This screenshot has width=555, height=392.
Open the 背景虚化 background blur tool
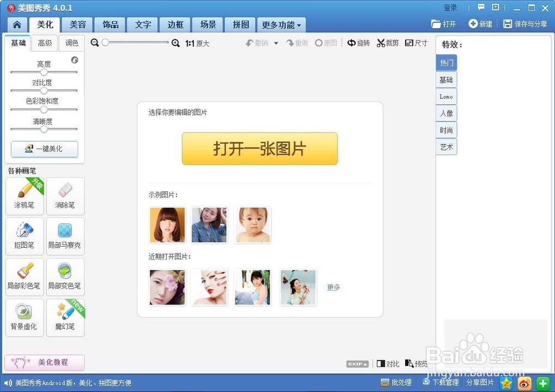click(25, 317)
